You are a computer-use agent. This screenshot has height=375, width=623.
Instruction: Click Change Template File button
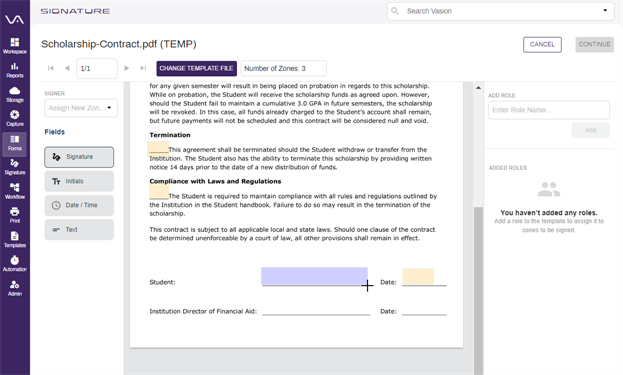(196, 68)
